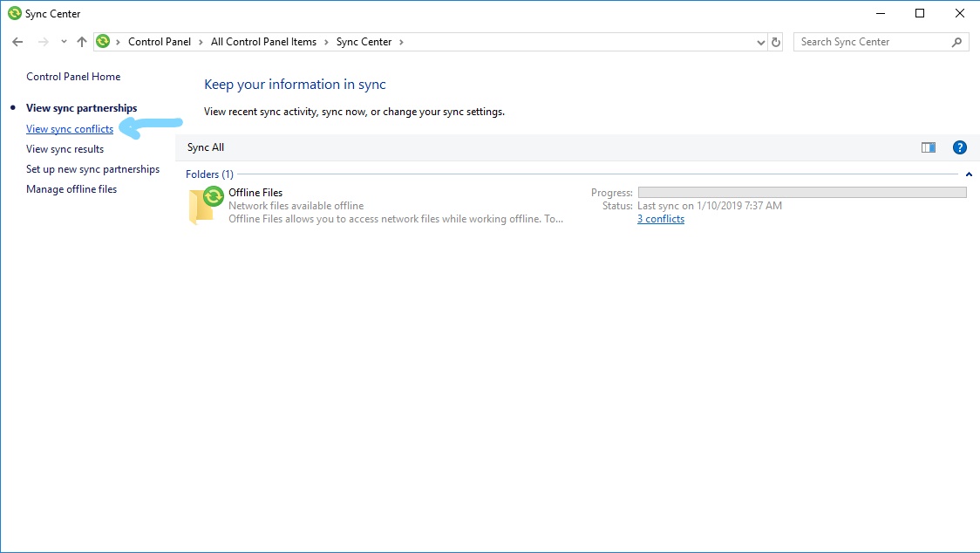Select Set up new sync partnerships
Viewport: 980px width, 553px height.
point(92,169)
